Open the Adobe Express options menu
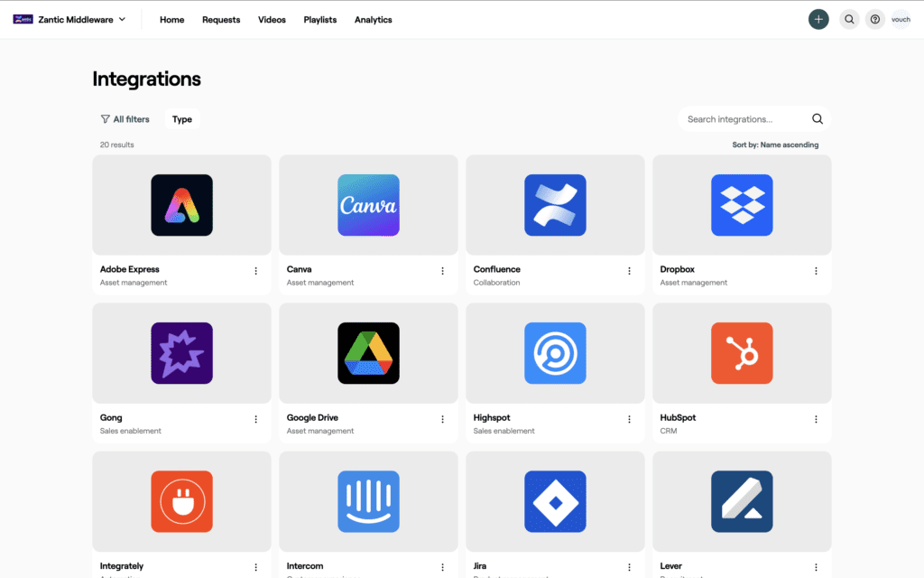 pos(255,271)
